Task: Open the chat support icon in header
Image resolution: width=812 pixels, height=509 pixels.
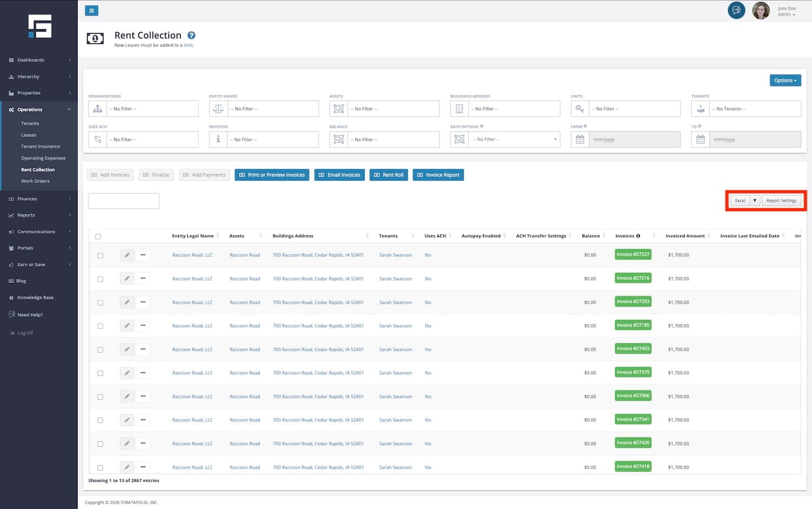Action: [x=736, y=10]
